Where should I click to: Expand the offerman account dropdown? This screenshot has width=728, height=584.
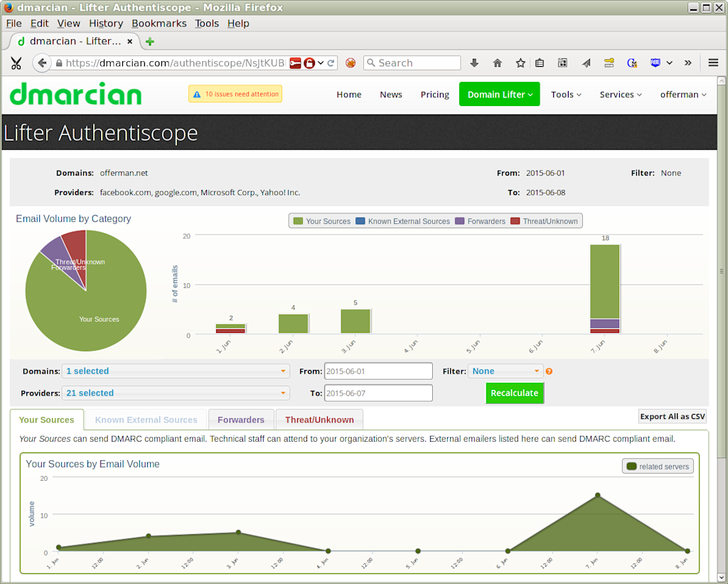coord(683,95)
